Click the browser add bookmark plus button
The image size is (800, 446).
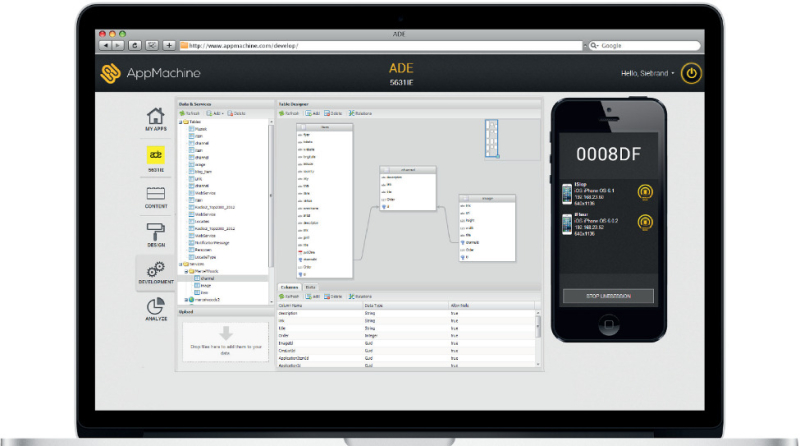click(169, 45)
